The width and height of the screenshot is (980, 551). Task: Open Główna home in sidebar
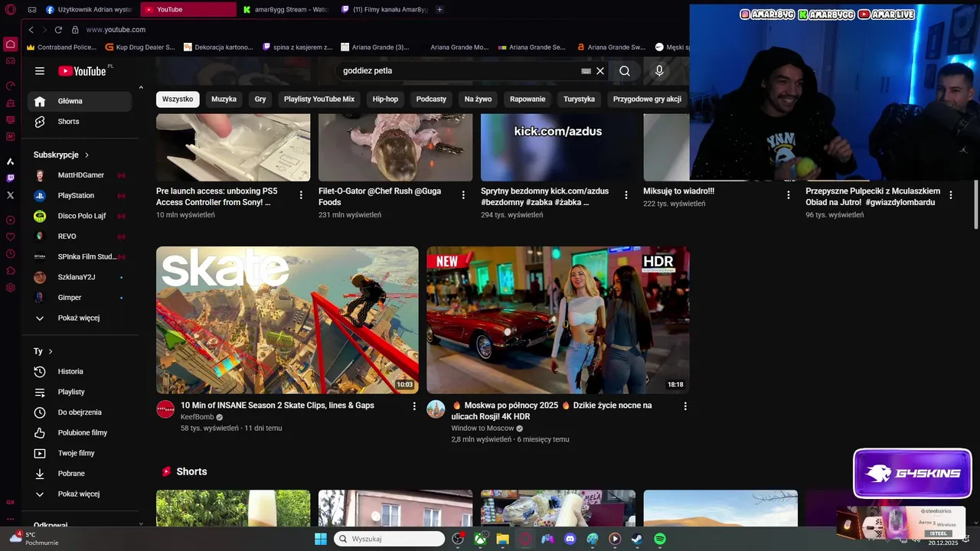80,101
